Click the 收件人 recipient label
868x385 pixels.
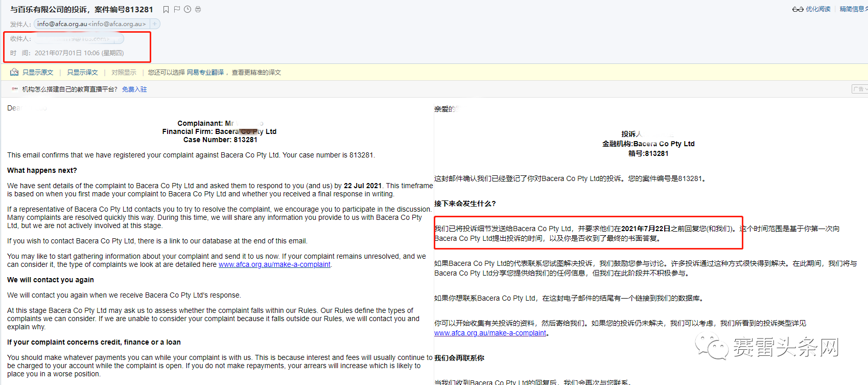[20, 39]
